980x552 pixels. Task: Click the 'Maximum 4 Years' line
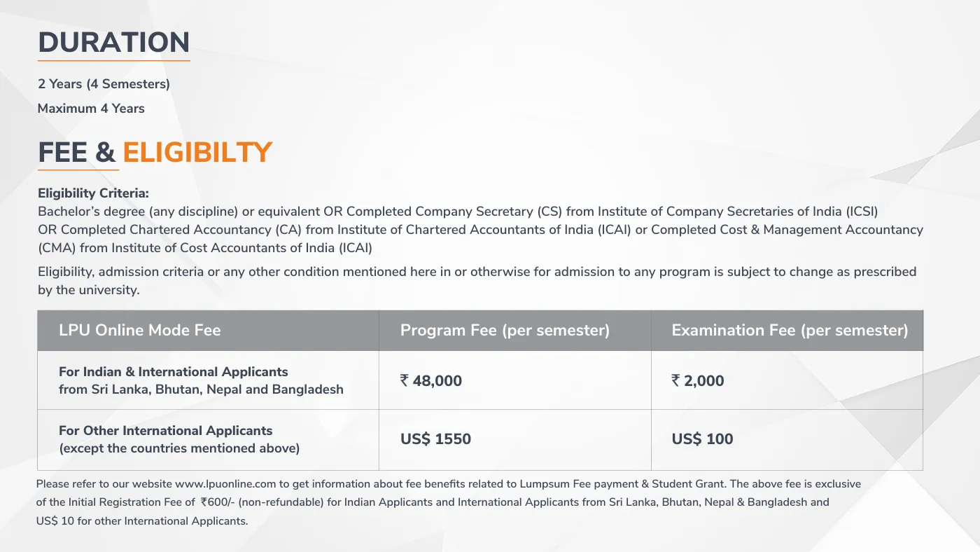[91, 109]
